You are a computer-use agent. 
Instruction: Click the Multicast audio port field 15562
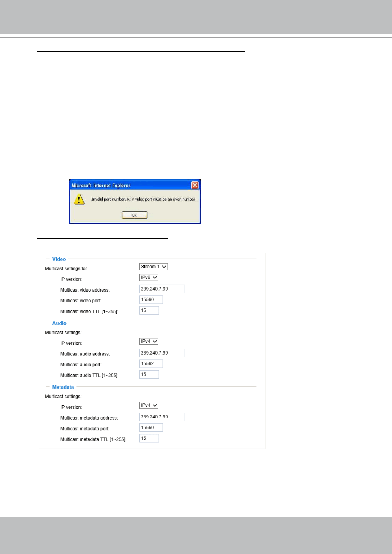pyautogui.click(x=151, y=363)
